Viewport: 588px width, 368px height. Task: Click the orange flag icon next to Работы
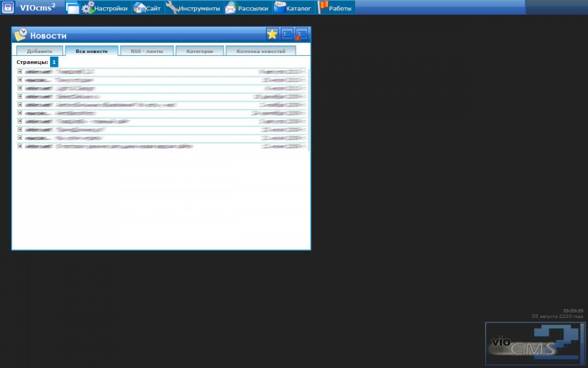[323, 7]
